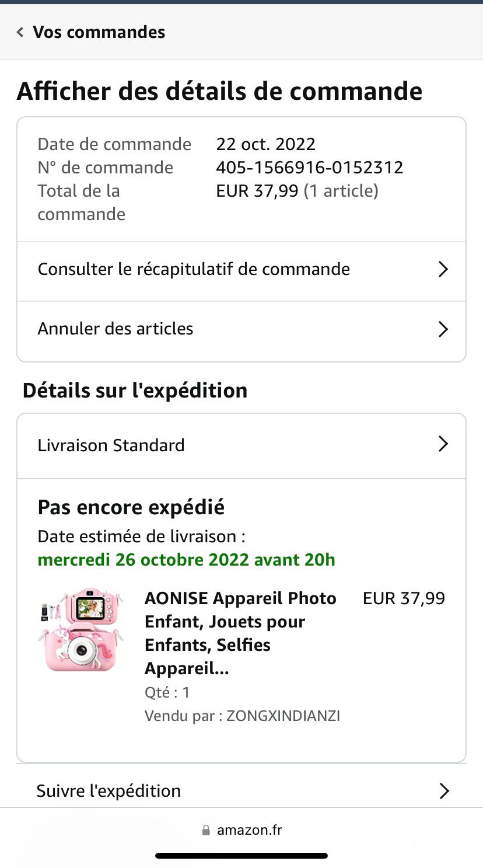This screenshot has width=483, height=868.
Task: Select Annuler des articles
Action: click(116, 329)
